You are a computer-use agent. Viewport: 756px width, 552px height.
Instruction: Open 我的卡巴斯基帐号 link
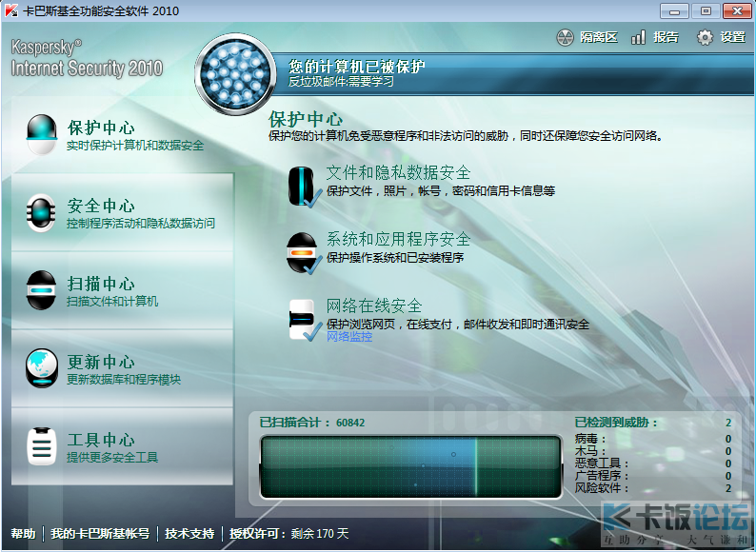coord(100,534)
